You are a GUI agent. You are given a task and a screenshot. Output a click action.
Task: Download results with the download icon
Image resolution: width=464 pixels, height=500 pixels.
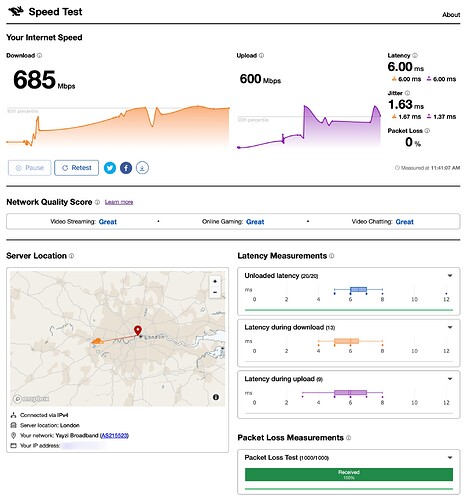coord(142,168)
